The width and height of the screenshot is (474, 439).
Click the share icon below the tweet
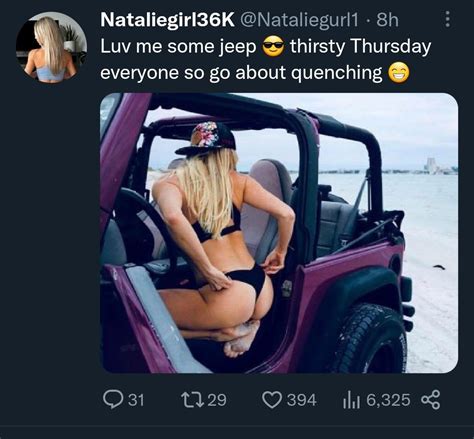[431, 399]
